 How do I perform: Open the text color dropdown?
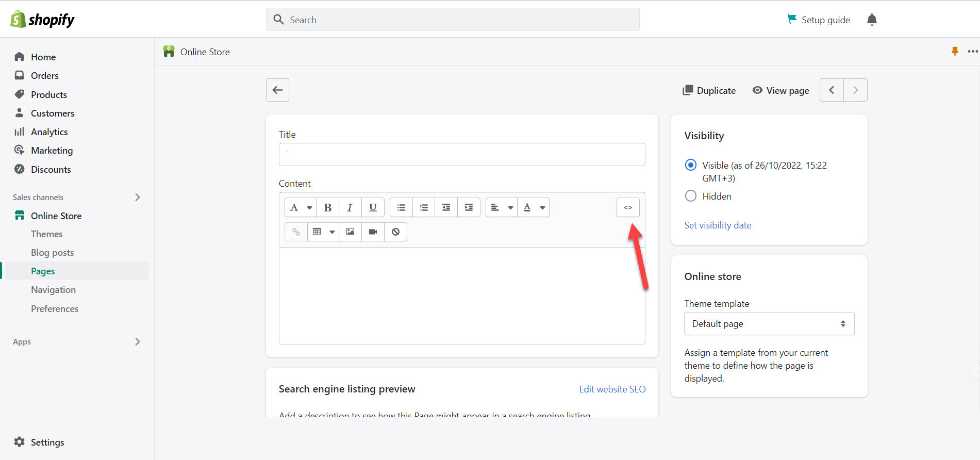click(534, 207)
